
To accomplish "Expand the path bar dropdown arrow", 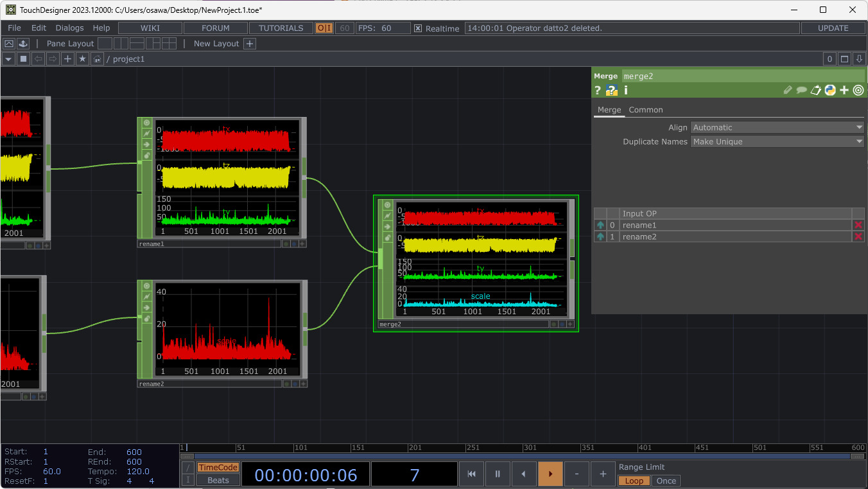I will 8,59.
